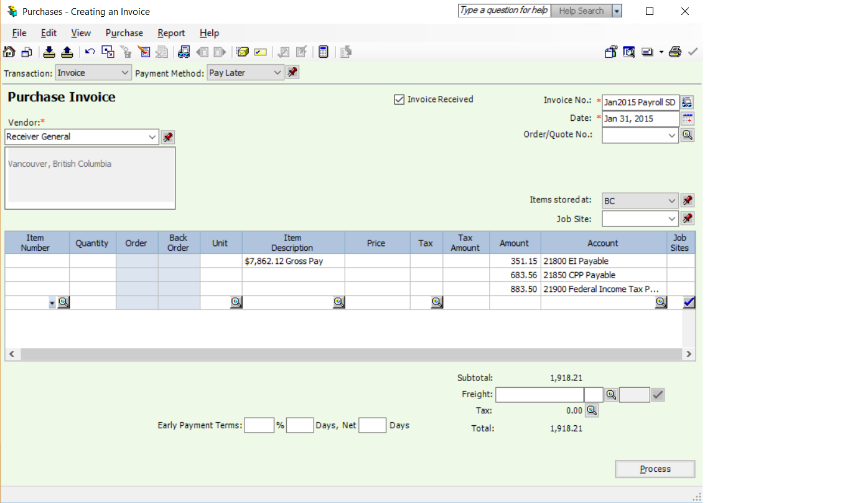The width and height of the screenshot is (868, 503).
Task: Expand the Vendor dropdown list
Action: [152, 137]
